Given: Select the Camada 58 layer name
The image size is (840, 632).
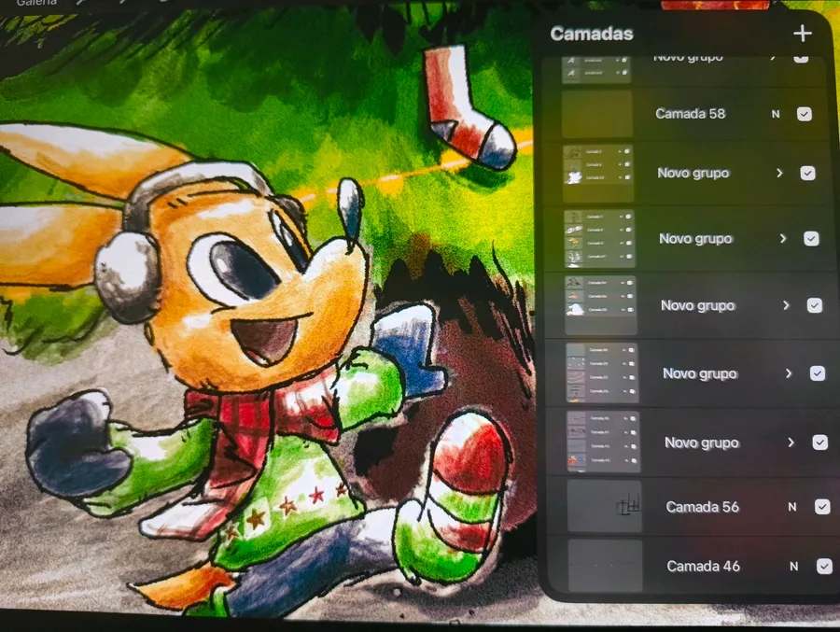Looking at the screenshot, I should 690,114.
